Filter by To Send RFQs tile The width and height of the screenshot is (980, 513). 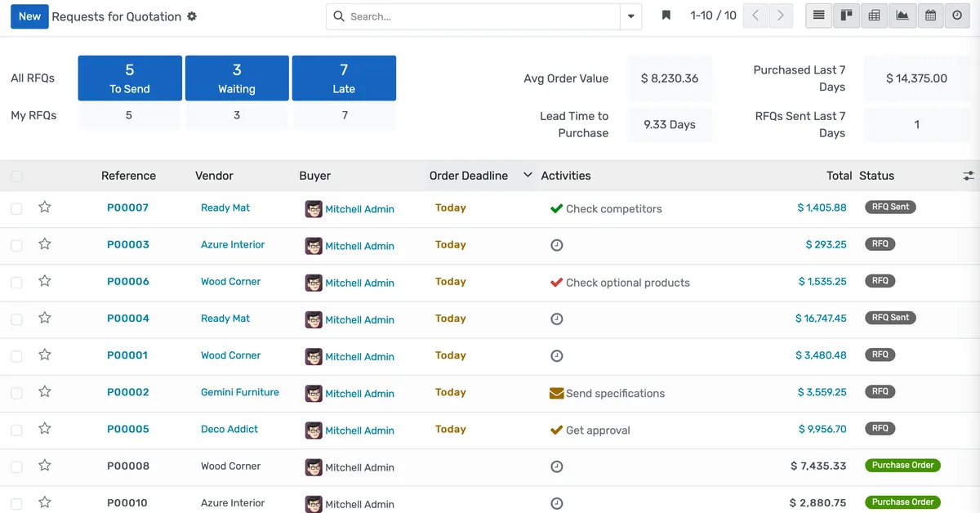[130, 78]
